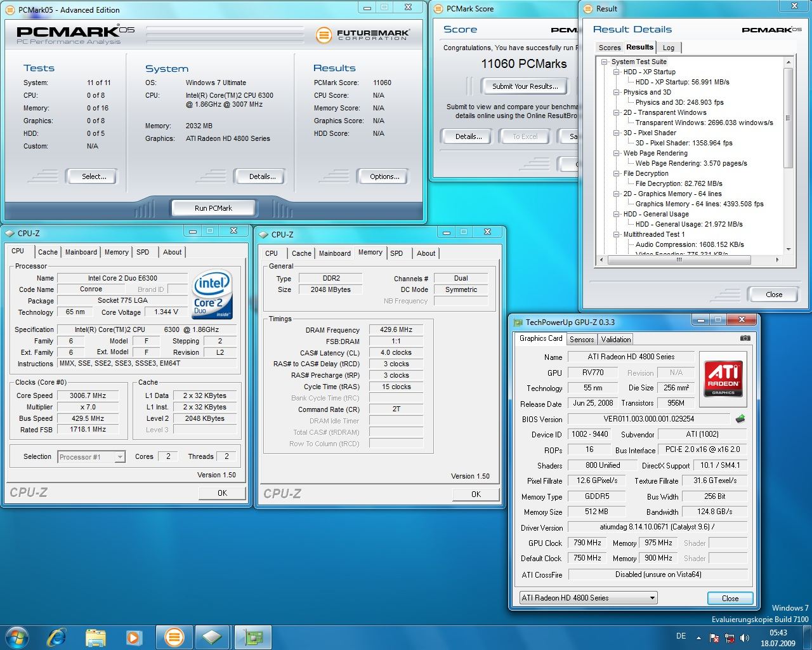Switch to Sensors tab in GPU-Z

582,340
